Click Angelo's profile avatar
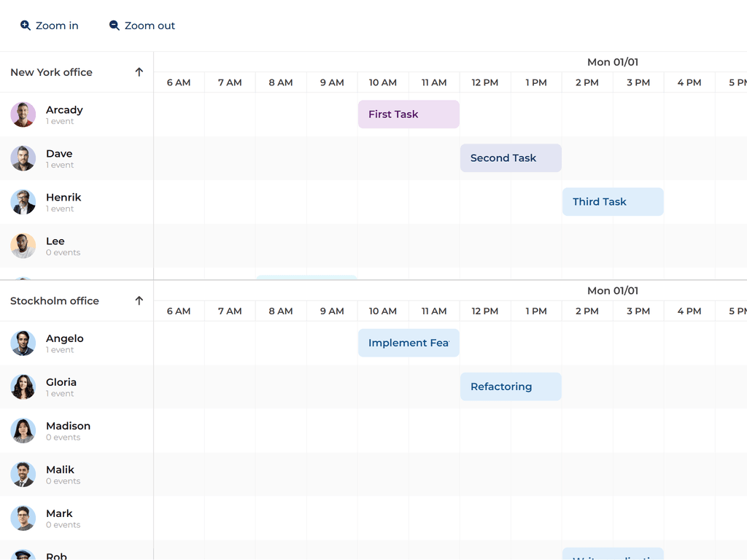Image resolution: width=747 pixels, height=560 pixels. pyautogui.click(x=23, y=343)
